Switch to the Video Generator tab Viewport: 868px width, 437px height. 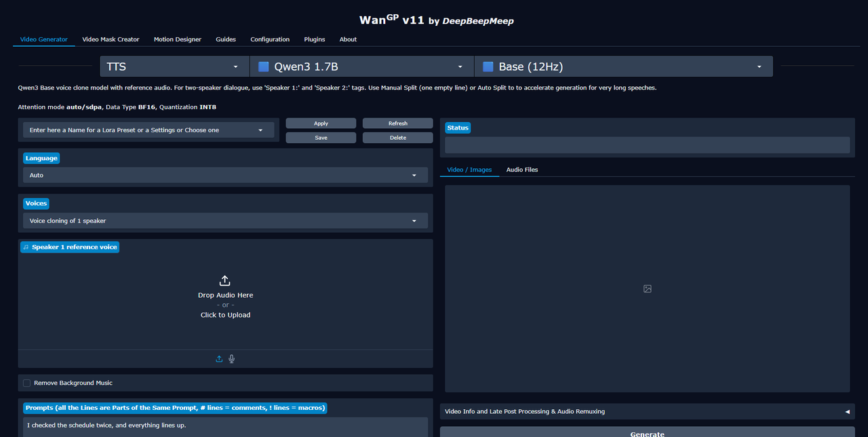[x=44, y=39]
